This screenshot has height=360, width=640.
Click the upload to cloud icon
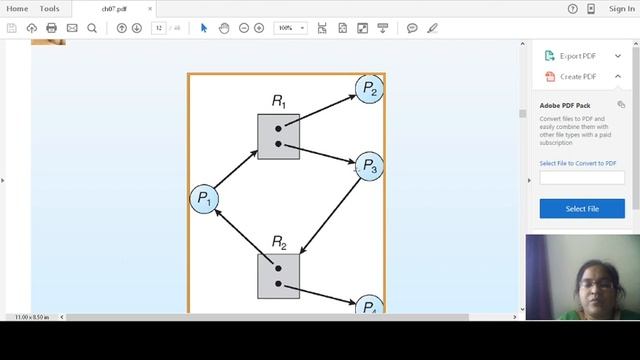tap(31, 28)
